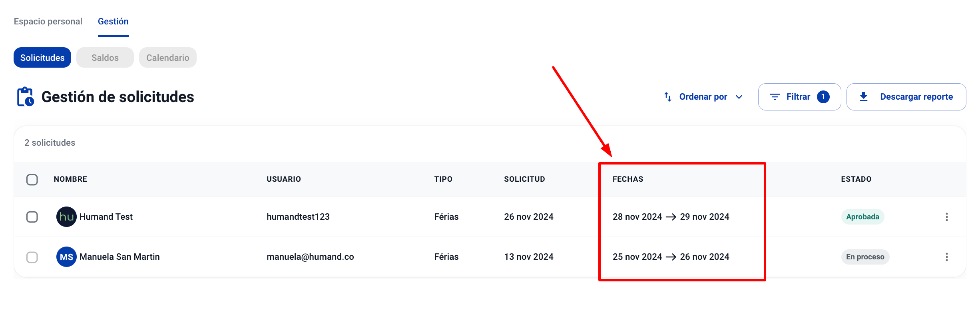This screenshot has height=321, width=980.
Task: Click the clipboard clock icon beside Gestión de solicitudes
Action: [x=25, y=97]
